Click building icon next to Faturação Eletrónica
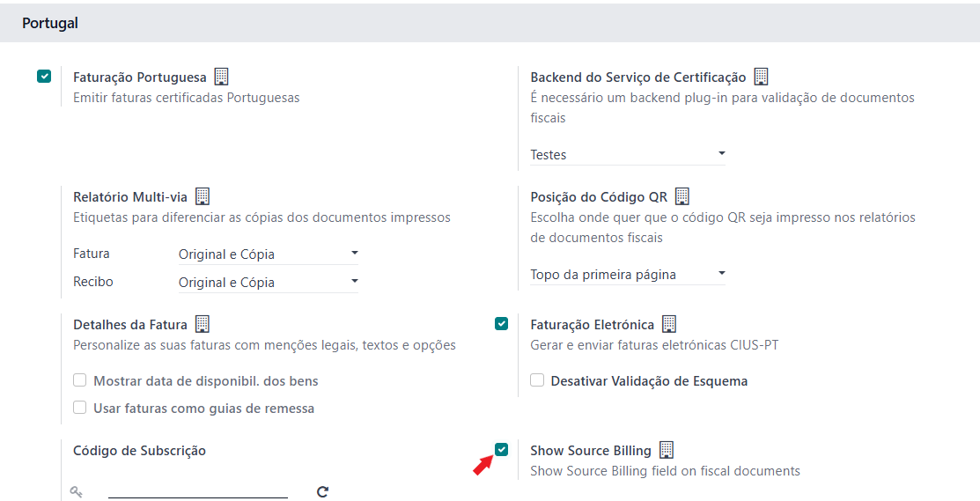Screen dimensions: 980x501 pos(669,324)
